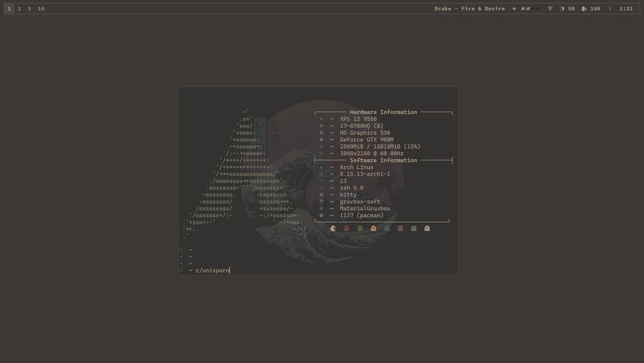644x363 pixels.
Task: Select the orange ghost color swatch
Action: coord(372,228)
